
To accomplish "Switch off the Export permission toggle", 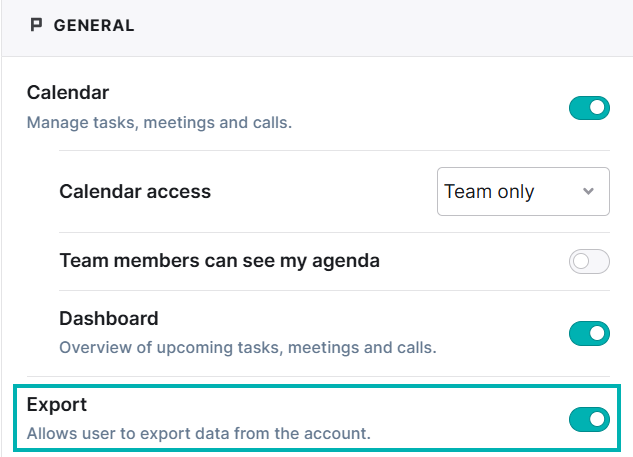I will [x=589, y=420].
